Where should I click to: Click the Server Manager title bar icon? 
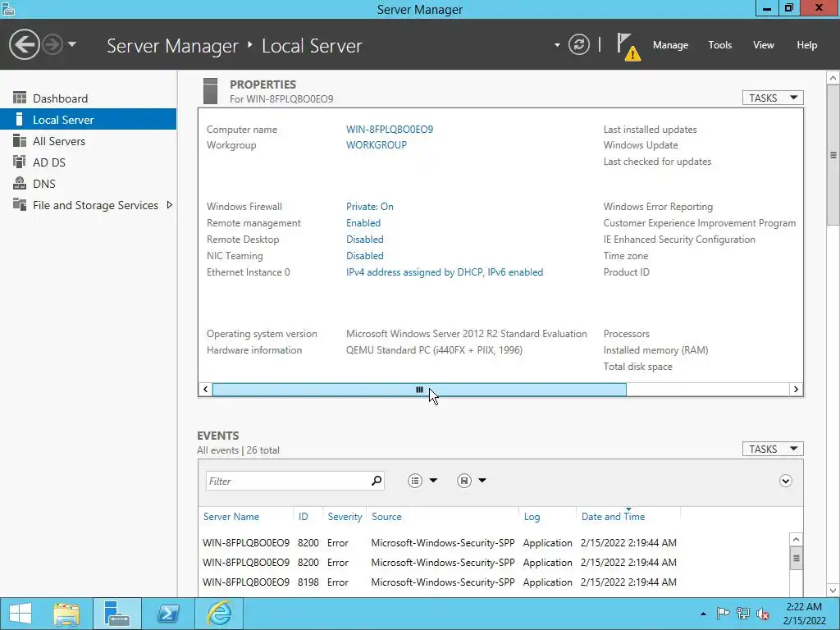(x=8, y=8)
